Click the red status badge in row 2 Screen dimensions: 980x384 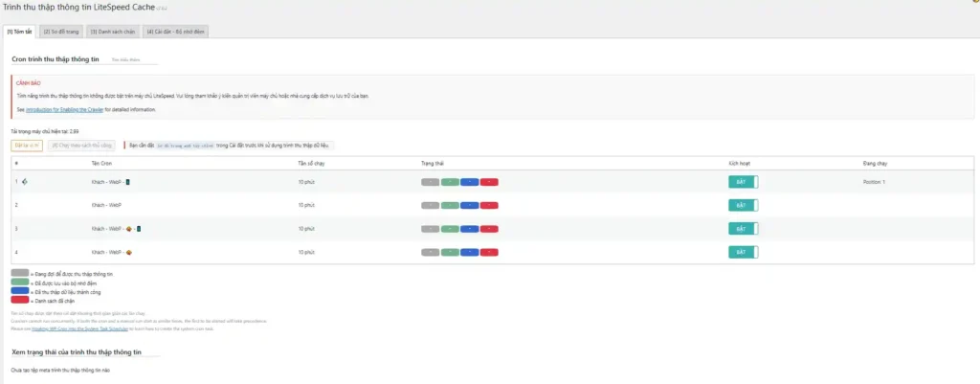489,205
